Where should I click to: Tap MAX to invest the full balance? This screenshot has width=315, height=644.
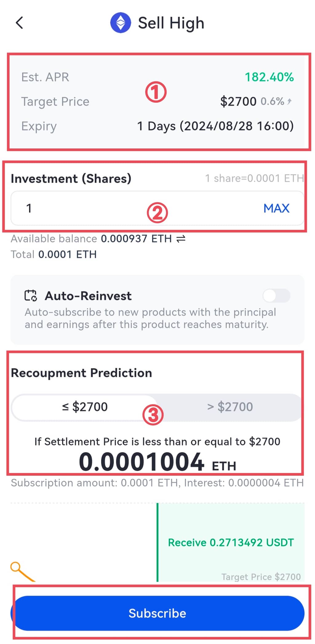pyautogui.click(x=276, y=208)
